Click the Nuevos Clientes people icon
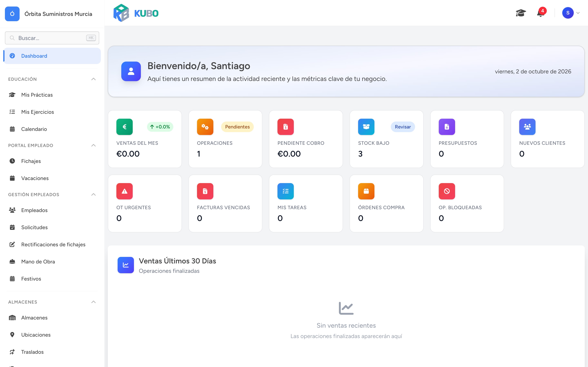The width and height of the screenshot is (588, 367). [527, 127]
